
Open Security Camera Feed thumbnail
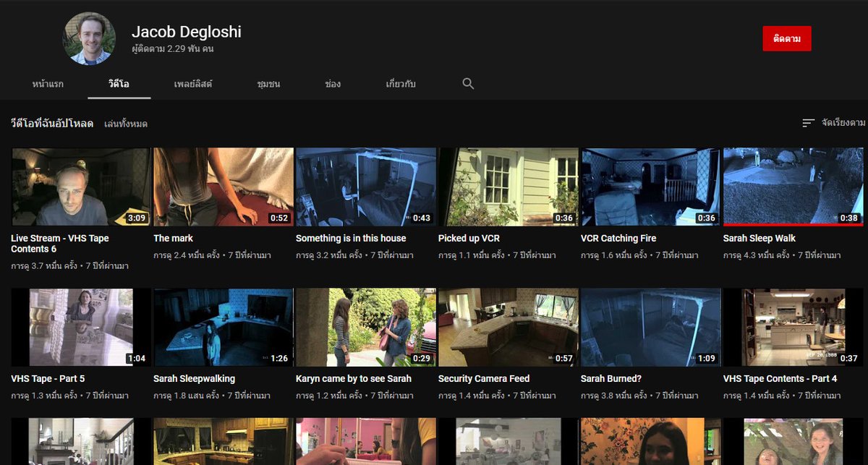[x=509, y=328]
